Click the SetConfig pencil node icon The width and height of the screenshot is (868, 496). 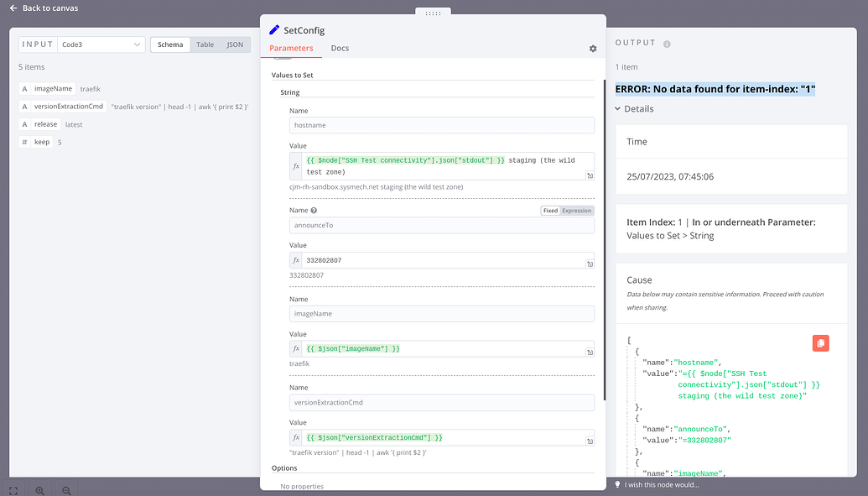pos(274,30)
